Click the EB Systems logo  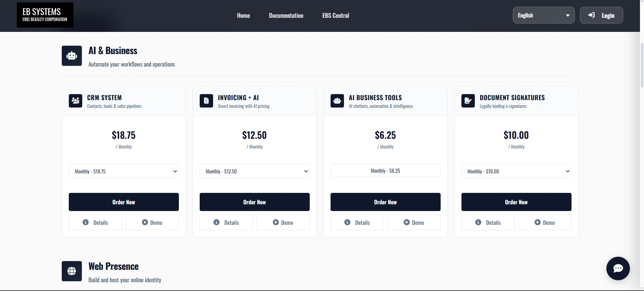(x=45, y=15)
